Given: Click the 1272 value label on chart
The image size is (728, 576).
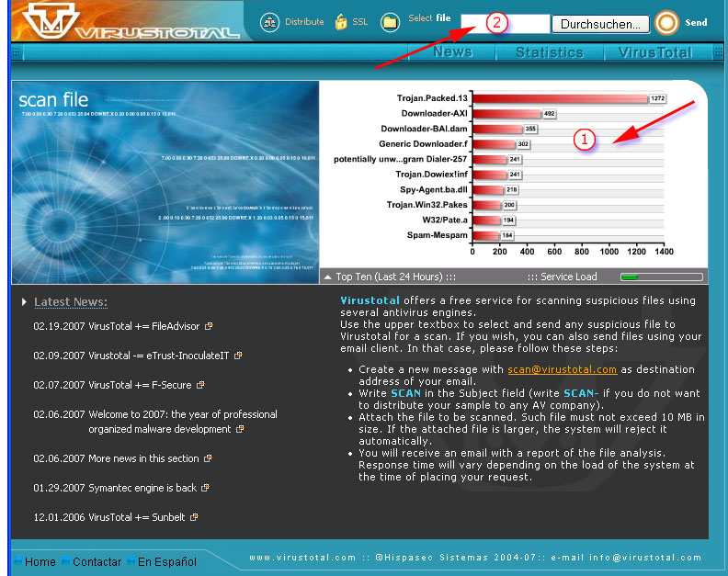Looking at the screenshot, I should coord(657,98).
